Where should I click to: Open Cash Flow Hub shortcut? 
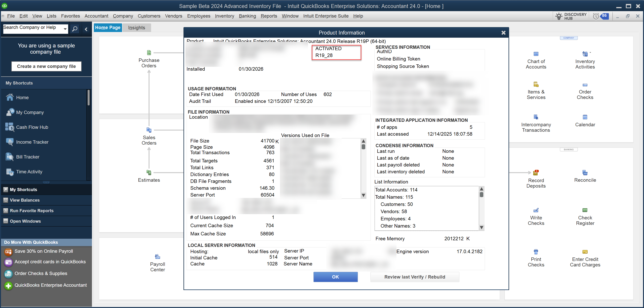(32, 127)
